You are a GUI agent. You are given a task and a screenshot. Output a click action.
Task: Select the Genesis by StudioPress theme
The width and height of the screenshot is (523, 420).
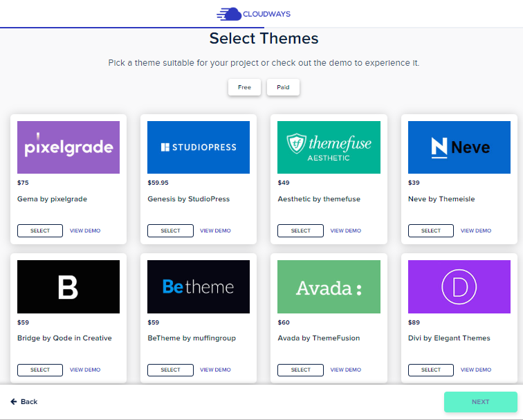pos(170,230)
